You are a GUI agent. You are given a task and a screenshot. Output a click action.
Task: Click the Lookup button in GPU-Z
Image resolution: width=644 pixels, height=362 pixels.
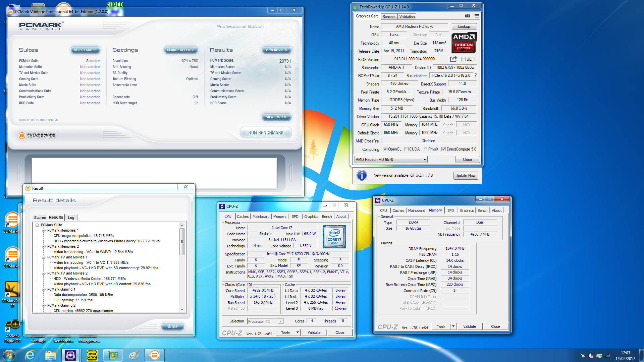(x=464, y=26)
